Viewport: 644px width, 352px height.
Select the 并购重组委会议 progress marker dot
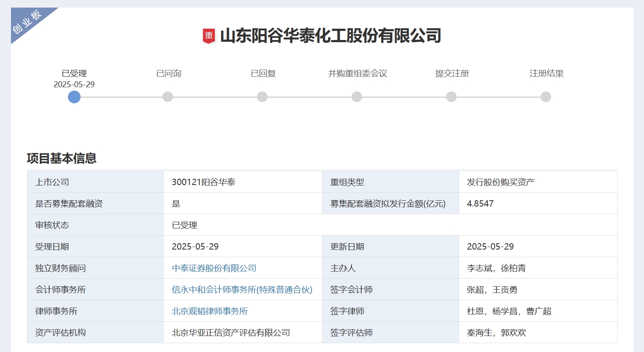pyautogui.click(x=357, y=97)
